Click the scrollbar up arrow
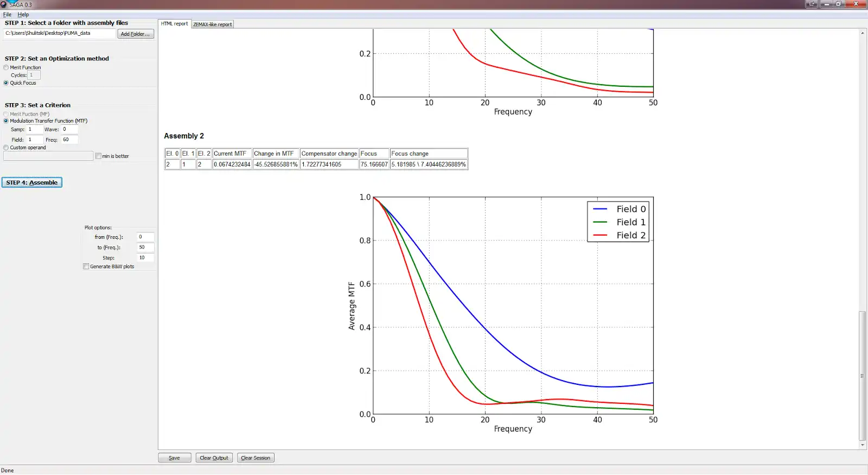Image resolution: width=868 pixels, height=475 pixels. 862,33
